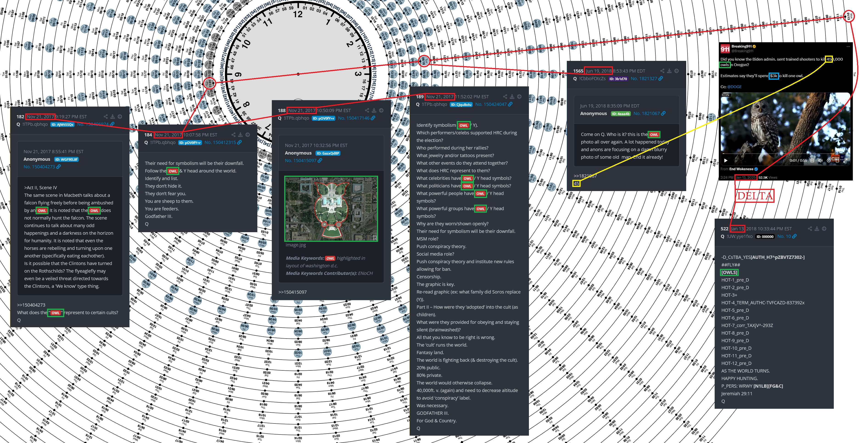Click download icon on post 184
The height and width of the screenshot is (443, 868).
coord(240,135)
